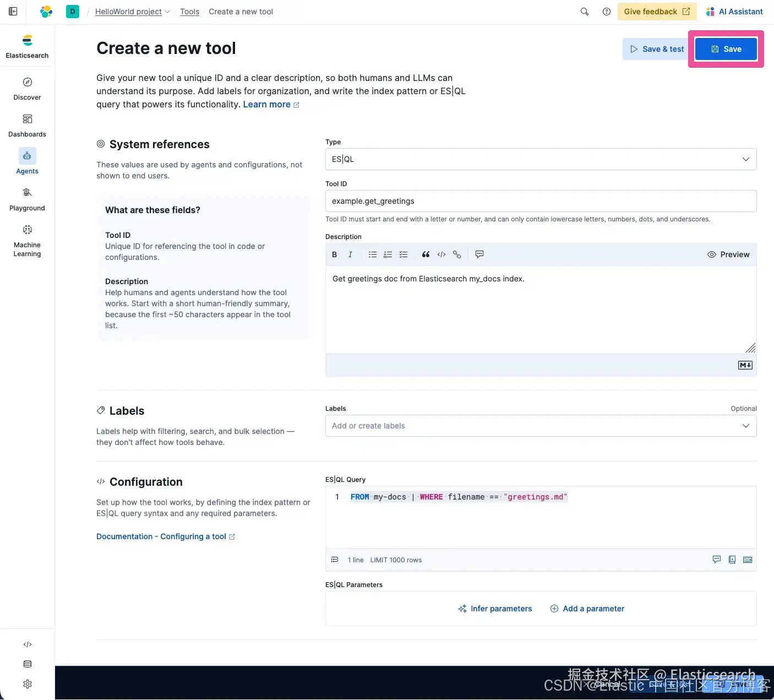Click Add a parameter
This screenshot has width=774, height=700.
coord(587,609)
